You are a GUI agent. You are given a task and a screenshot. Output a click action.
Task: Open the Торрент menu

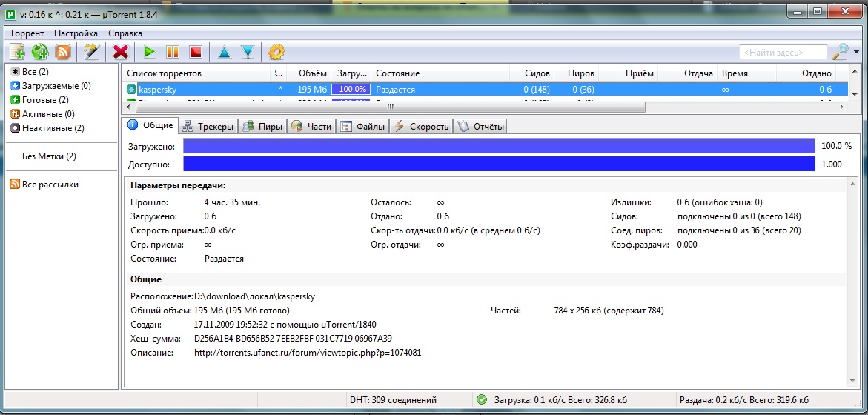click(27, 33)
